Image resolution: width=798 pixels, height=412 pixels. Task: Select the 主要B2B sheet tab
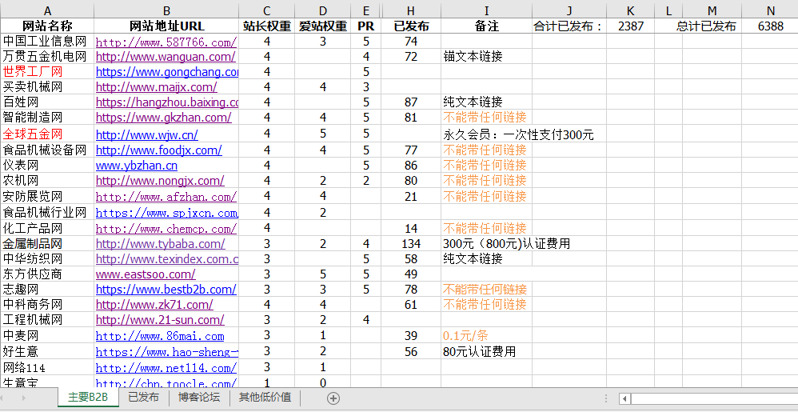pyautogui.click(x=88, y=398)
